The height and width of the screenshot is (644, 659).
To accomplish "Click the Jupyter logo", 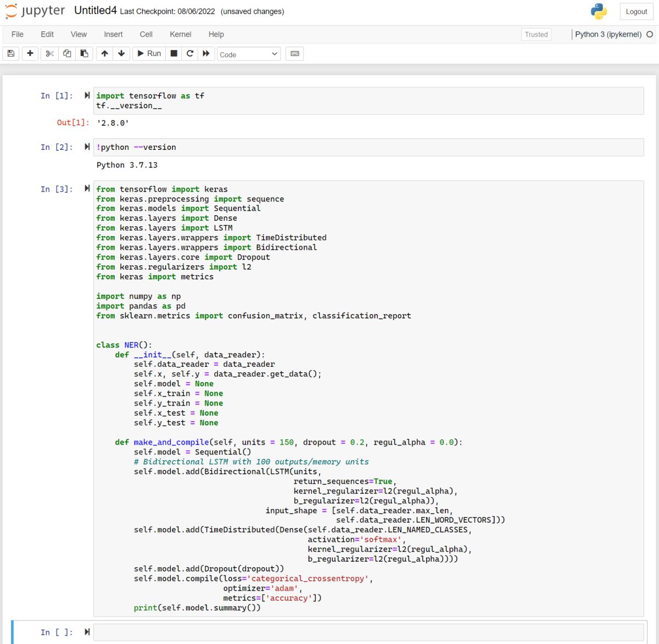I will pos(35,11).
